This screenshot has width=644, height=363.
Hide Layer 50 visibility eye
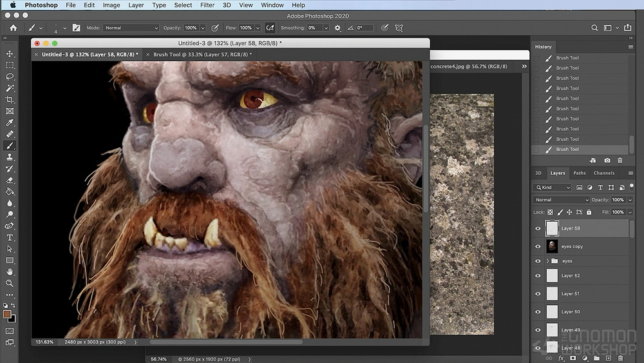[538, 312]
